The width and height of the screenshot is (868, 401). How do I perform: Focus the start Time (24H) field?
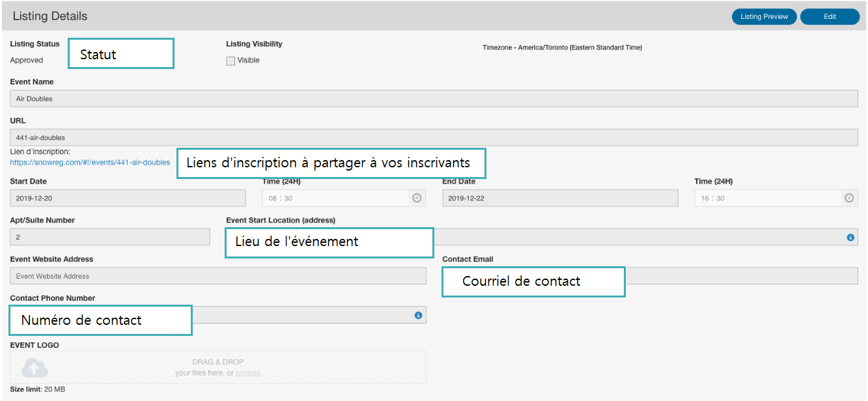point(335,198)
